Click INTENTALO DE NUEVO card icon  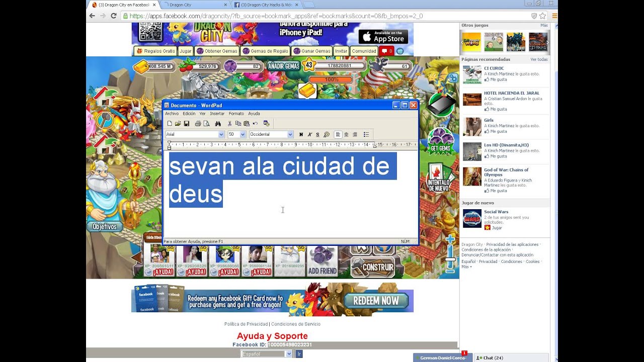click(440, 177)
